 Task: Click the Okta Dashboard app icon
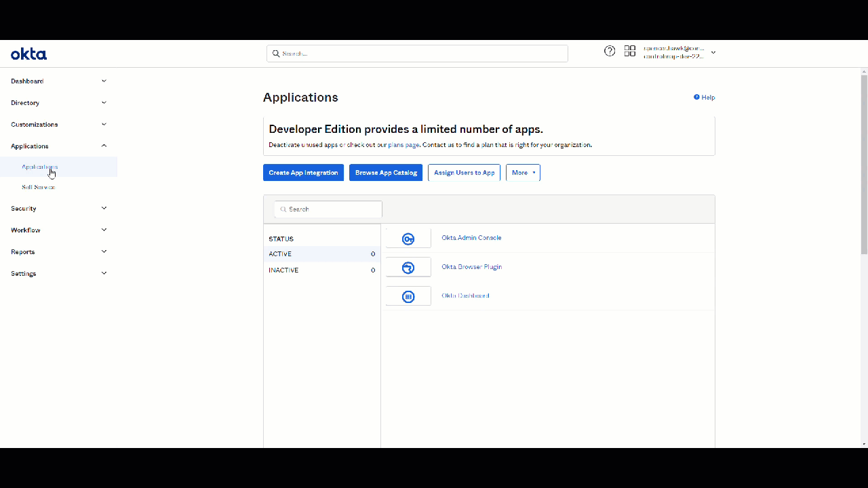click(x=408, y=296)
